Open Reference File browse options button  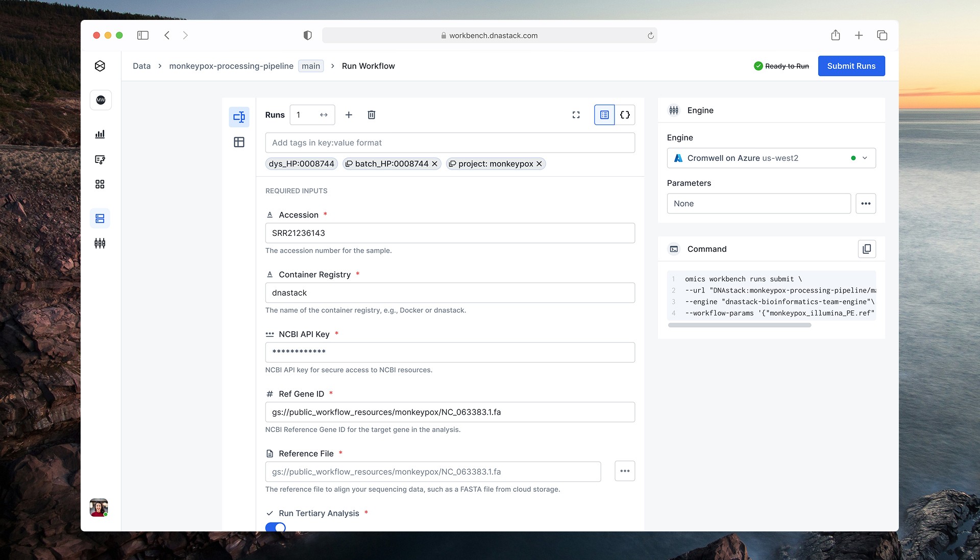tap(625, 471)
